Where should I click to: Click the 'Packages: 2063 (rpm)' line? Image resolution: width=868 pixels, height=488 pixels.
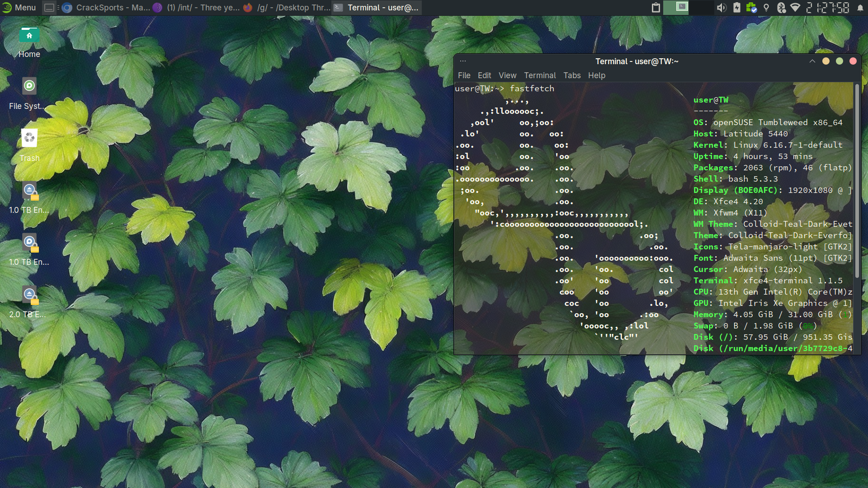(x=772, y=168)
